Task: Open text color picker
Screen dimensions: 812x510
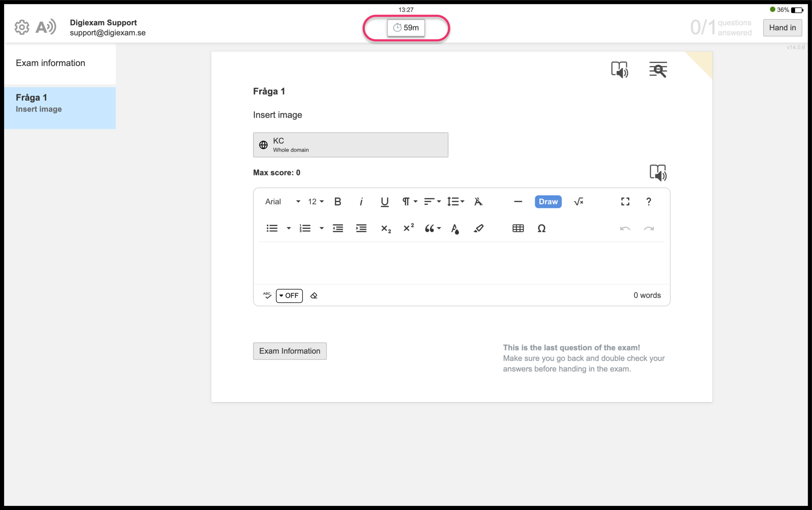Action: point(455,229)
